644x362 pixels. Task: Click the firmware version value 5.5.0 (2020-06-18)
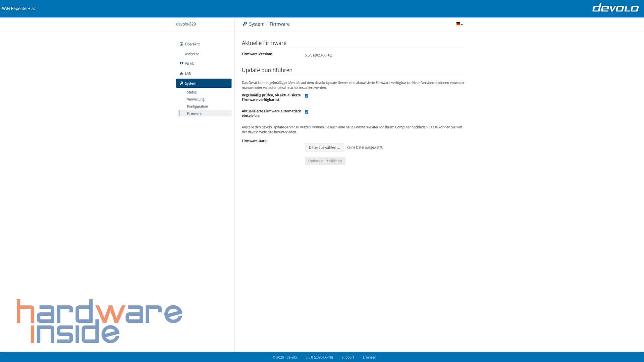319,55
